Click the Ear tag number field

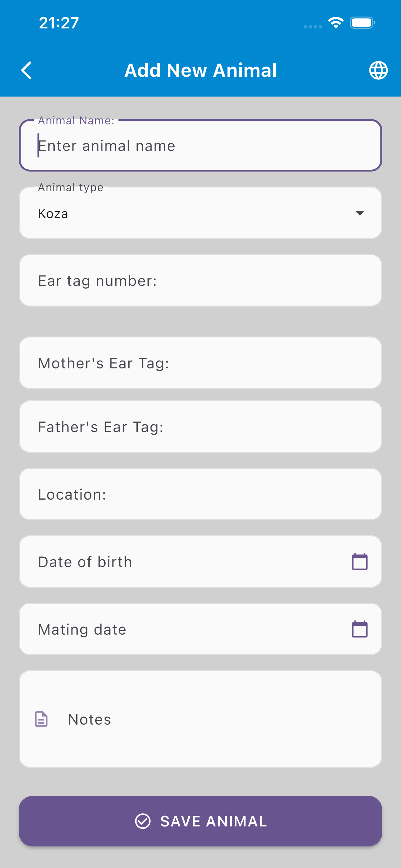[200, 281]
